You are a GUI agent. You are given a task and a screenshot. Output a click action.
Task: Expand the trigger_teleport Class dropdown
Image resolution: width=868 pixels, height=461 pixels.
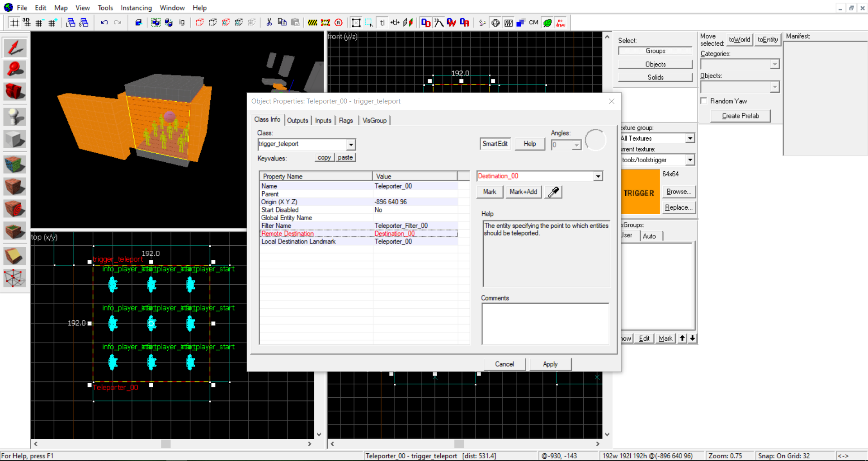coord(351,145)
